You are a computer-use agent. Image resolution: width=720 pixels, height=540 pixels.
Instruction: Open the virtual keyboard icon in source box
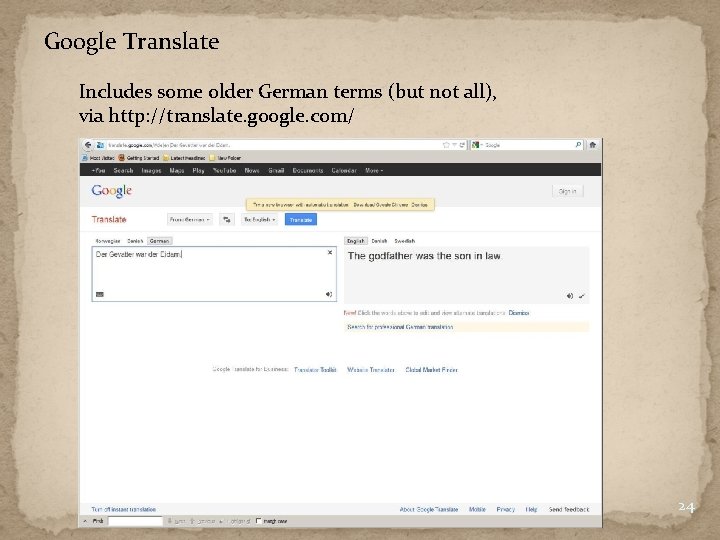pyautogui.click(x=100, y=294)
